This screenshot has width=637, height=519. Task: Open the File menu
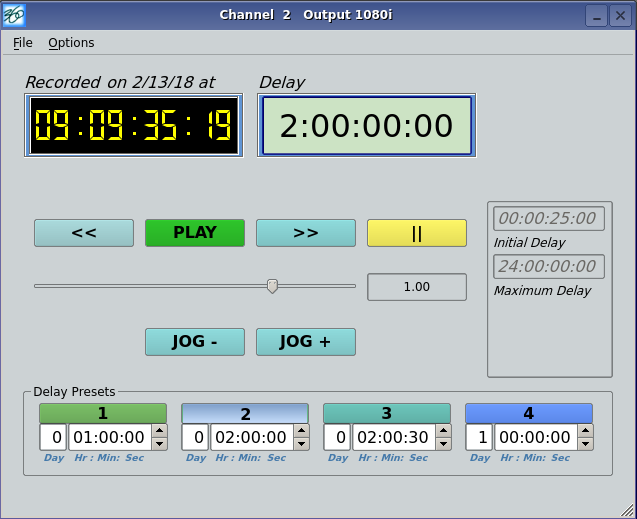click(23, 43)
